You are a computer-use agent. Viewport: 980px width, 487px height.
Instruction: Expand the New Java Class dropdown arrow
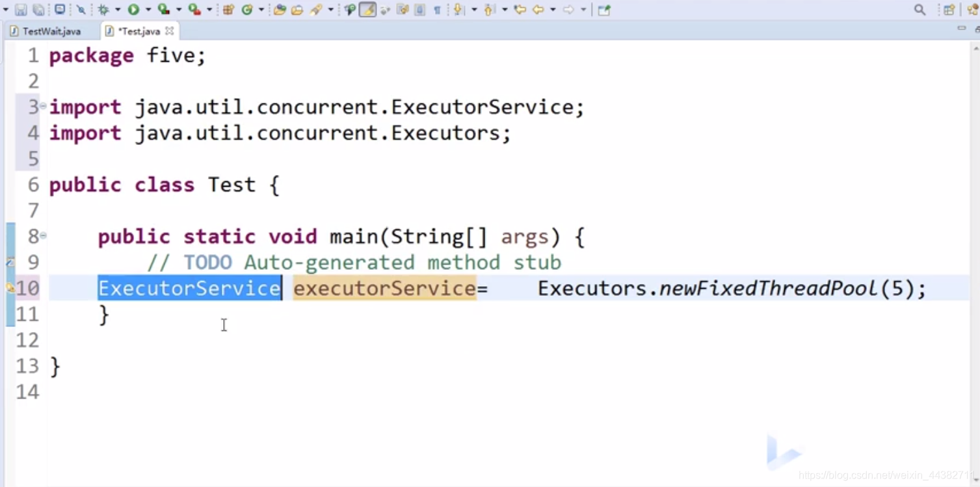(261, 10)
